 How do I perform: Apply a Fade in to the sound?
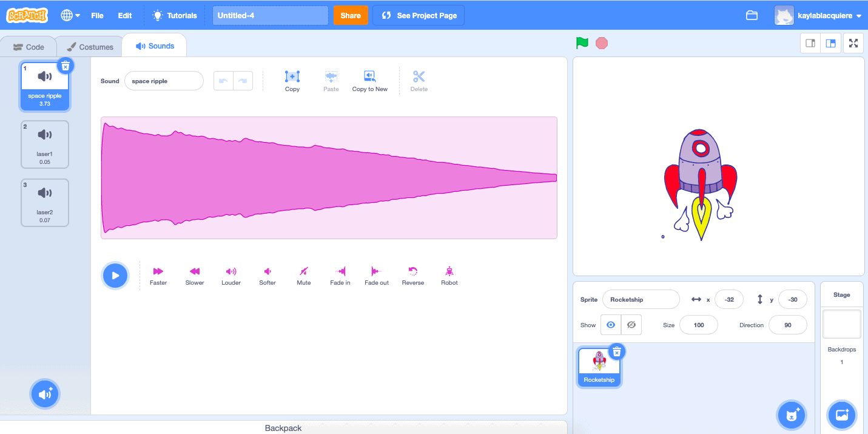[340, 274]
